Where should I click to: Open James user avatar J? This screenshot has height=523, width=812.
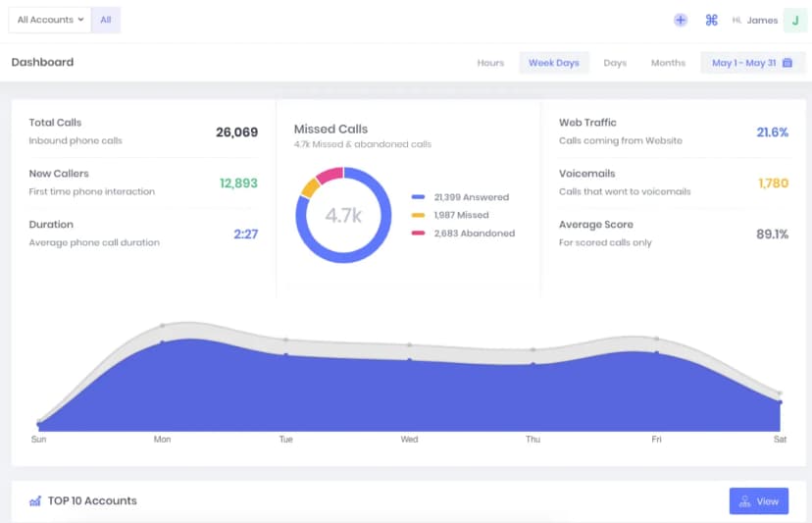tap(795, 21)
